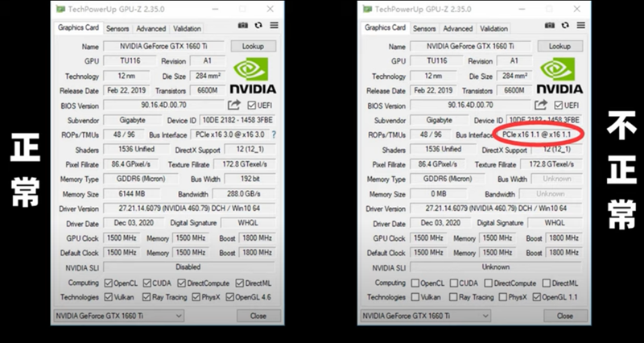The height and width of the screenshot is (343, 644).
Task: Toggle OpenGL 4.6 checkbox in left window
Action: pos(230,296)
